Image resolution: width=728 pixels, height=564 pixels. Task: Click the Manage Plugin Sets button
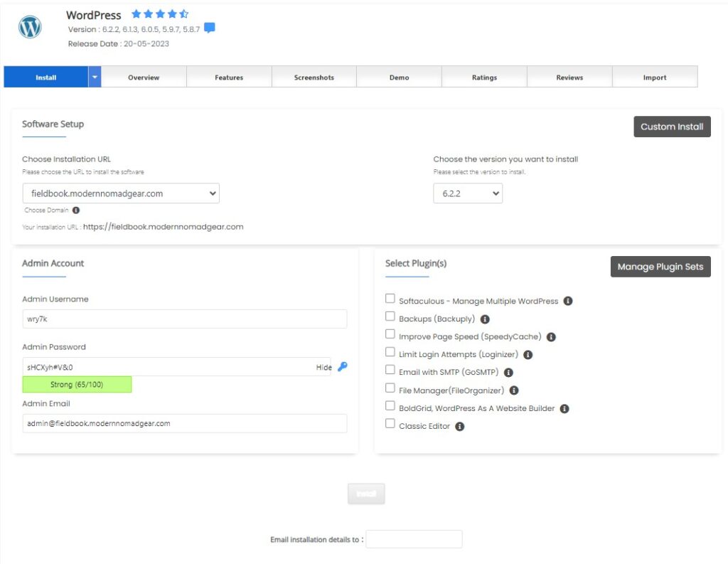click(660, 267)
